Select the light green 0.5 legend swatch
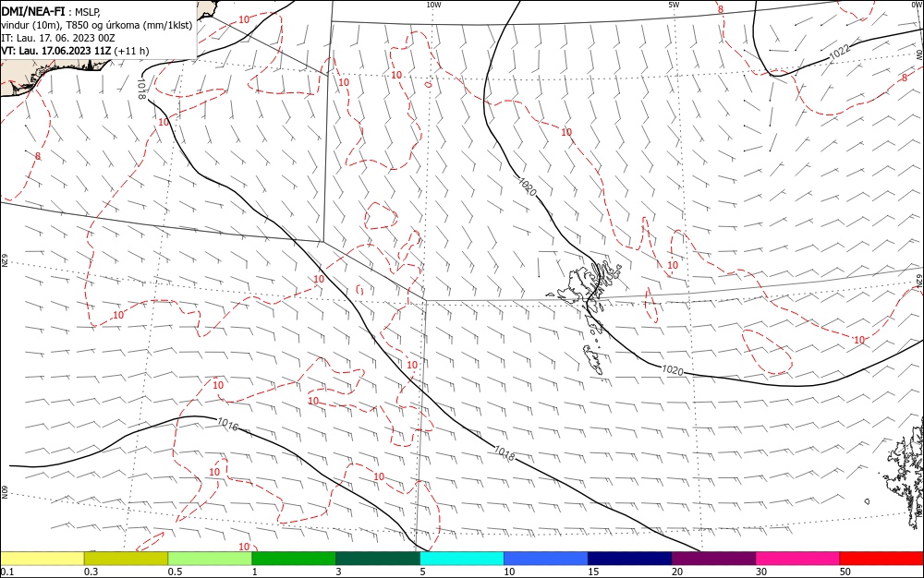The height and width of the screenshot is (578, 924). click(210, 559)
